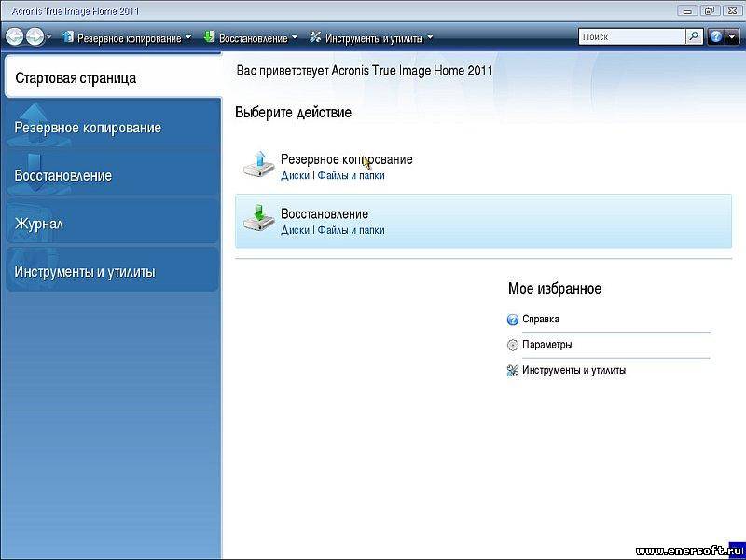Click the Back navigation arrow icon
This screenshot has height=560, width=746.
coord(14,36)
